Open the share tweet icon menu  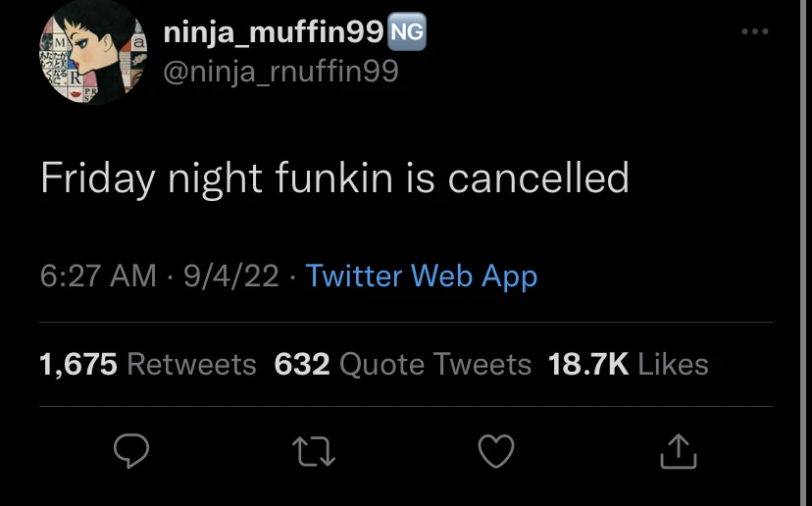tap(679, 451)
